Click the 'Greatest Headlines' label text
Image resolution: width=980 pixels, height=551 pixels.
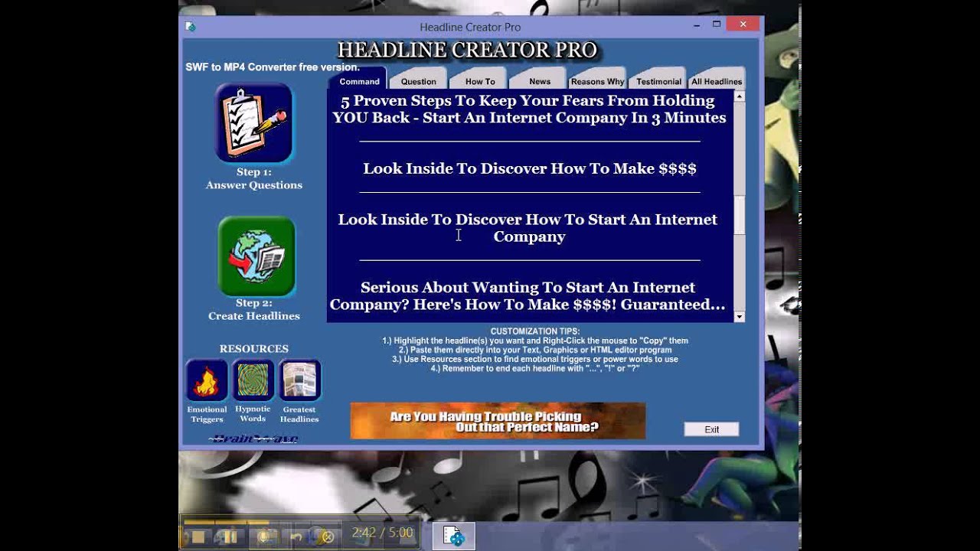(x=299, y=414)
